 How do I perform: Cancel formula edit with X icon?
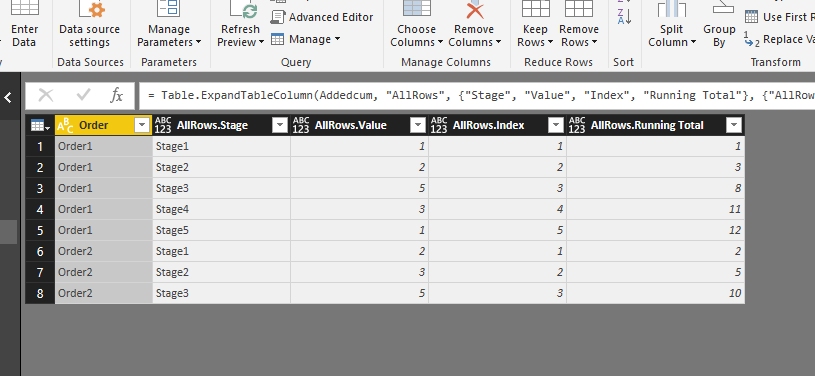pyautogui.click(x=46, y=95)
